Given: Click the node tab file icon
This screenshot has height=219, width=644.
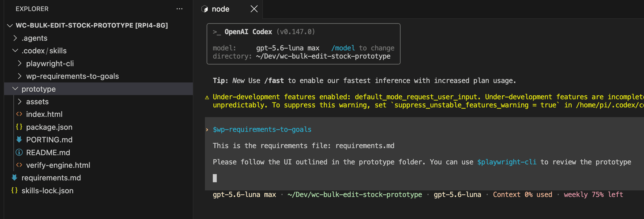Looking at the screenshot, I should click(205, 9).
